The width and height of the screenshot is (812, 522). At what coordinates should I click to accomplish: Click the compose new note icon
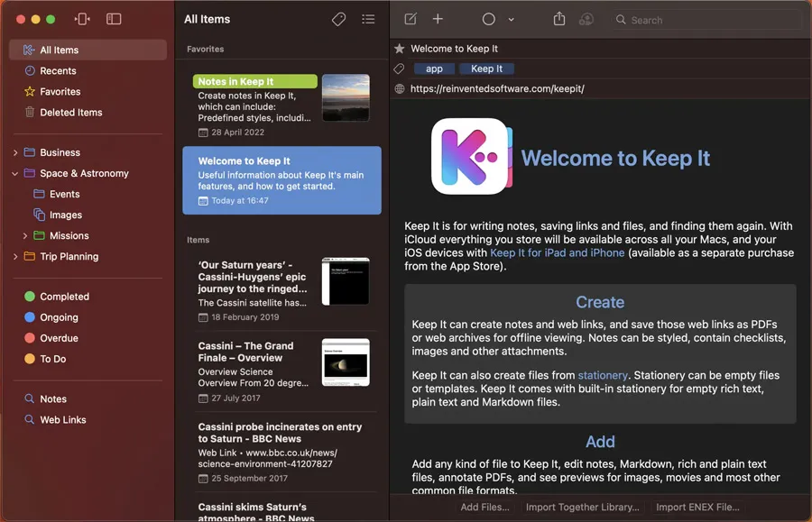(411, 19)
